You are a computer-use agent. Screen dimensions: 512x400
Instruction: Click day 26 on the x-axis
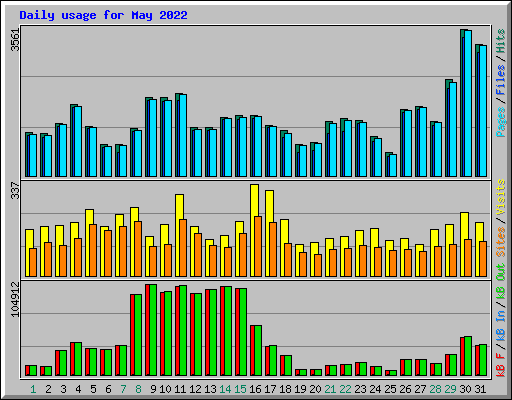(405, 389)
